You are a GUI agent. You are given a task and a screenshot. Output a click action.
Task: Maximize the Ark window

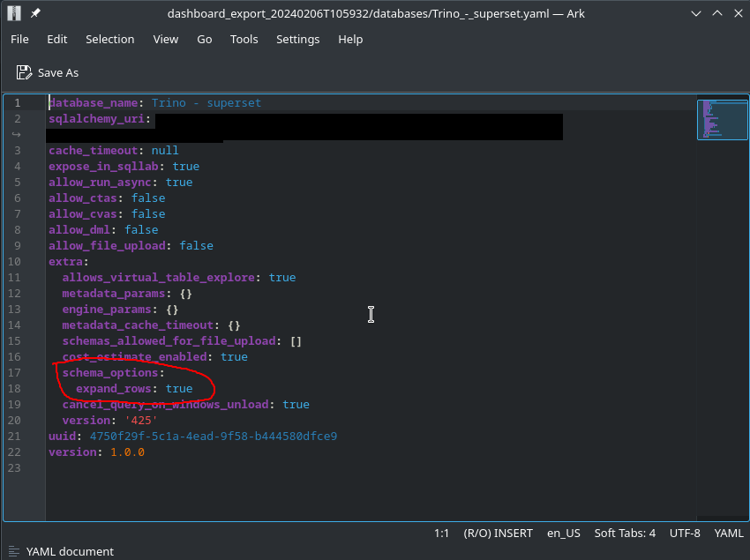click(717, 13)
